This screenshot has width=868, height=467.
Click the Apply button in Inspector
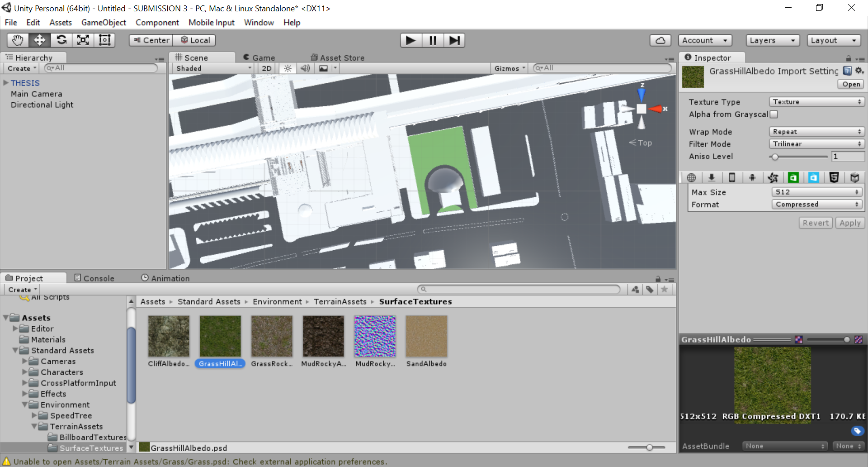(x=850, y=223)
